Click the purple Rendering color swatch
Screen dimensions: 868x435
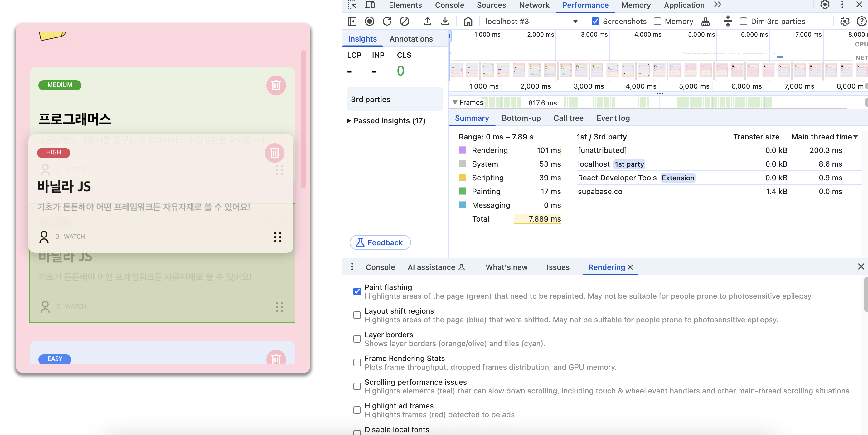462,150
